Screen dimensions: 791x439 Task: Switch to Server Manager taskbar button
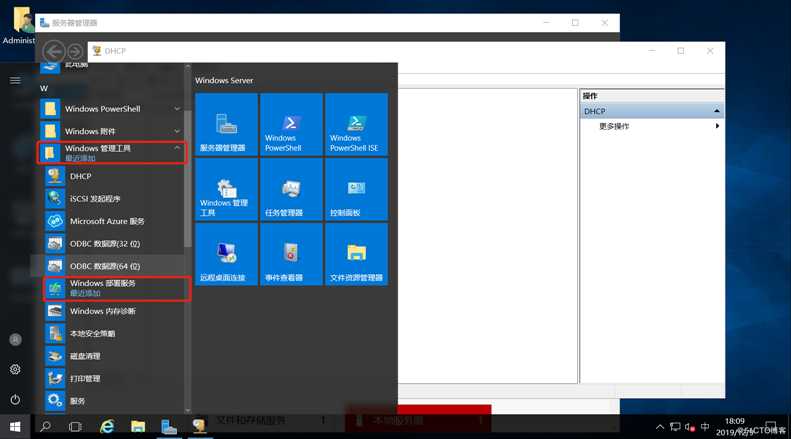click(x=168, y=427)
